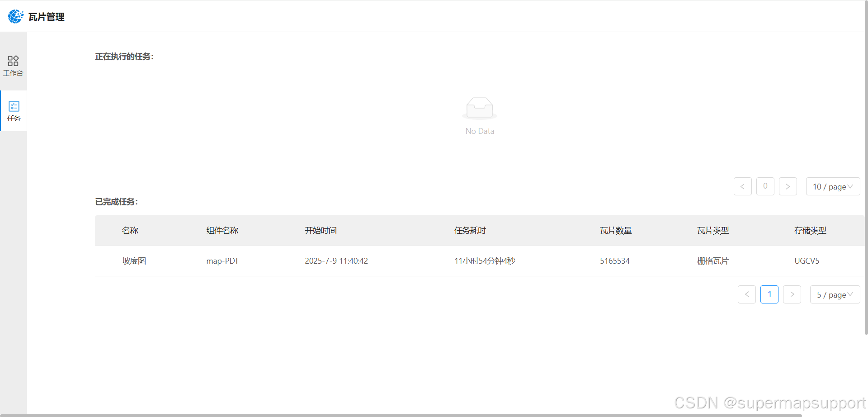
Task: Open the 工作台 sidebar item
Action: pyautogui.click(x=13, y=66)
